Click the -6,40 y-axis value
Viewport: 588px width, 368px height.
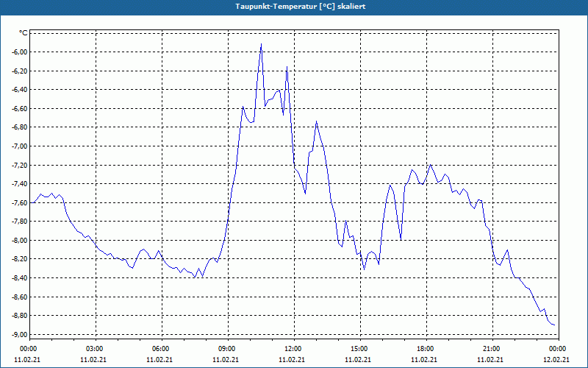click(20, 90)
